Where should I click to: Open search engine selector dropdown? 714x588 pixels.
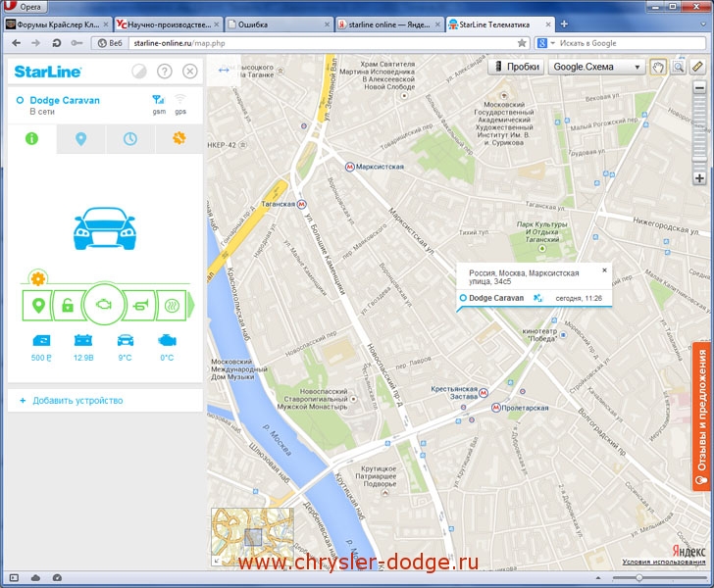tap(547, 43)
